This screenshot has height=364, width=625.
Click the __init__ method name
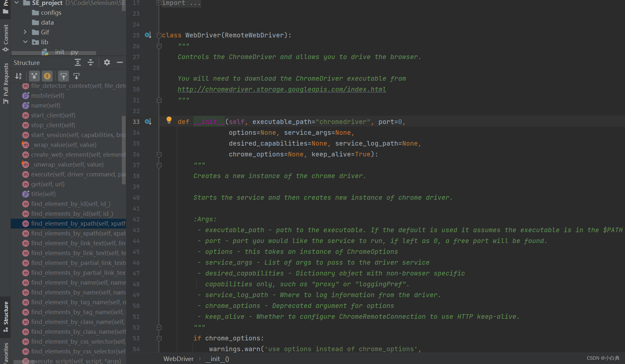click(209, 122)
